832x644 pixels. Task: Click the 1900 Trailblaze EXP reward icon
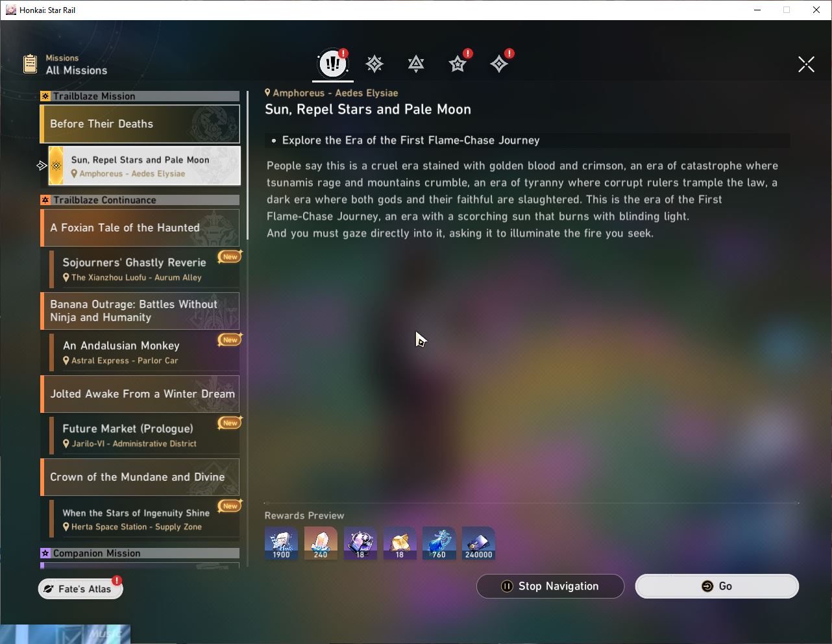[281, 543]
